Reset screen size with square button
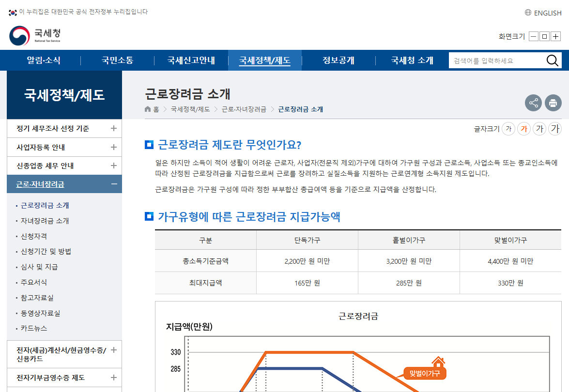The image size is (569, 392). coord(544,36)
